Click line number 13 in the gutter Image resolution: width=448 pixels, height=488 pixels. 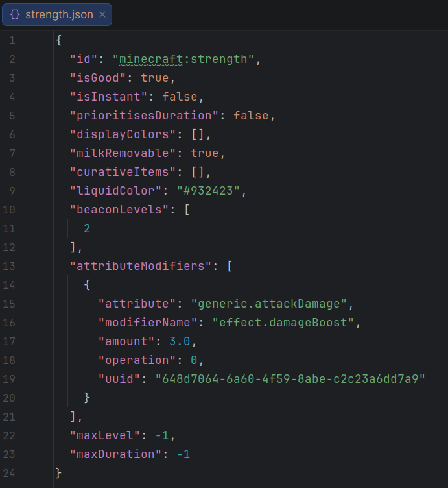click(x=9, y=266)
